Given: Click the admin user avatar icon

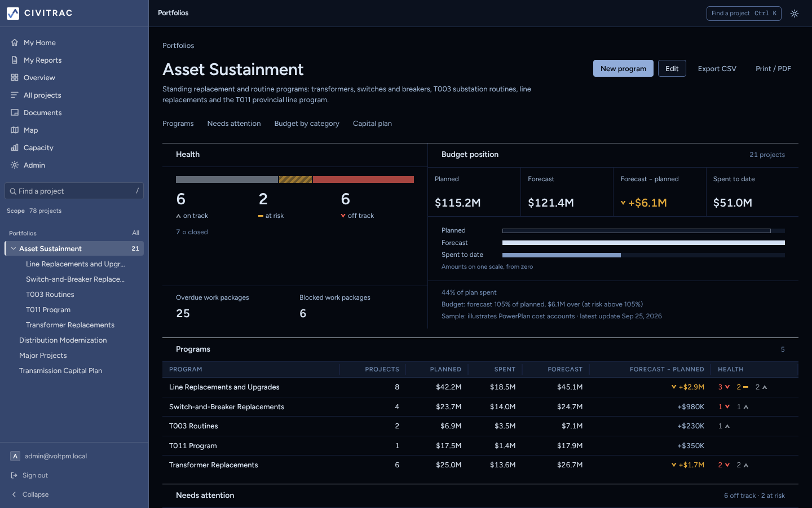Looking at the screenshot, I should click(x=15, y=456).
